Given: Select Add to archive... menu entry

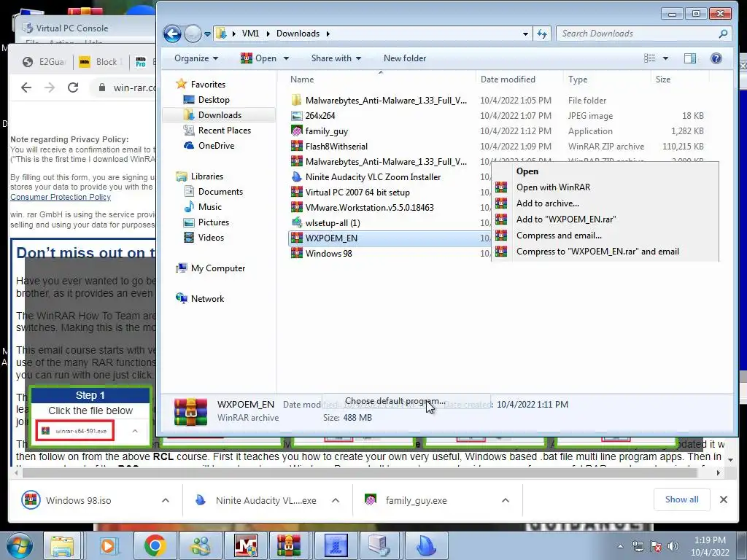Looking at the screenshot, I should [x=605, y=203].
